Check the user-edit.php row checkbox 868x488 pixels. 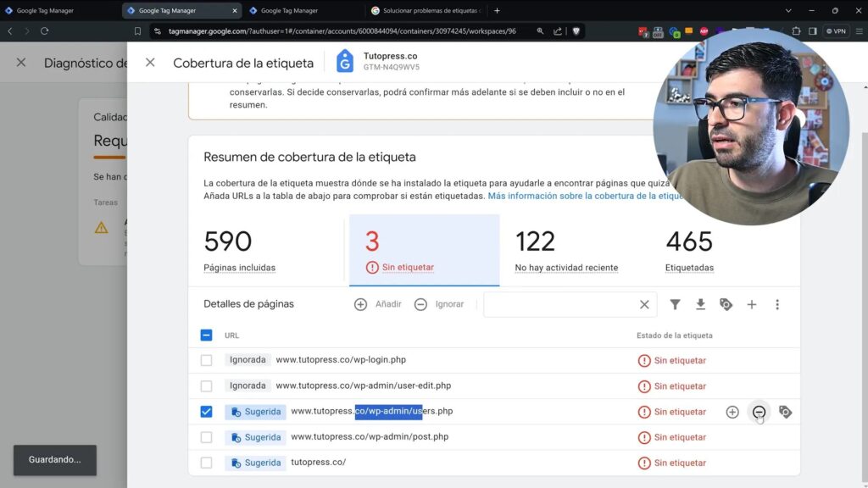click(206, 385)
